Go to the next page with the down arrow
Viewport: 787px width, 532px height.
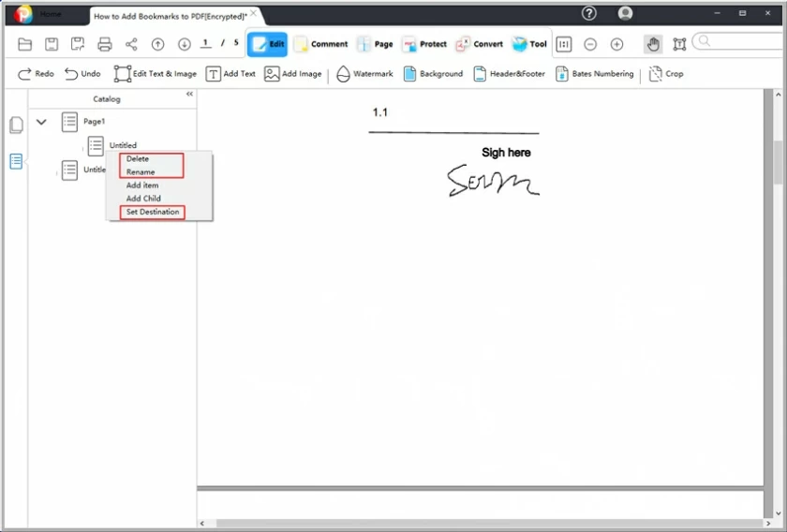click(185, 44)
